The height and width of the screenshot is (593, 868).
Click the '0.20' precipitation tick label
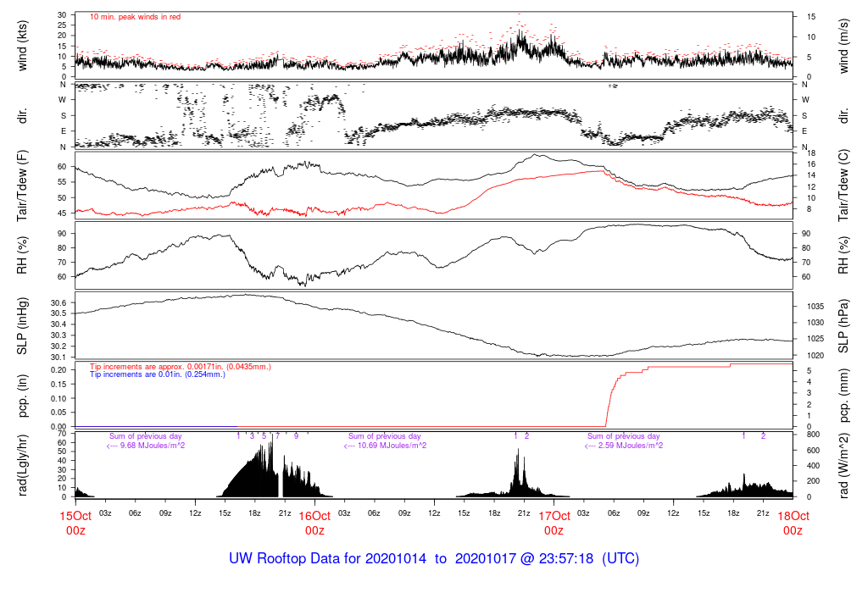click(x=58, y=370)
